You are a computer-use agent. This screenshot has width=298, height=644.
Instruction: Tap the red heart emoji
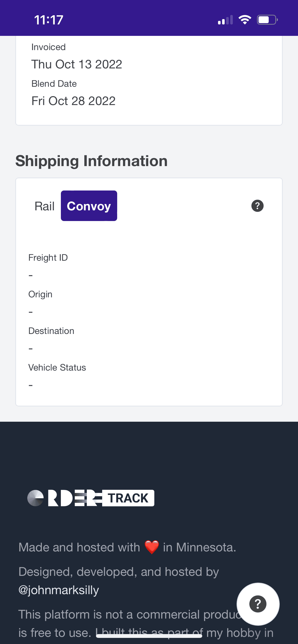[x=152, y=547]
